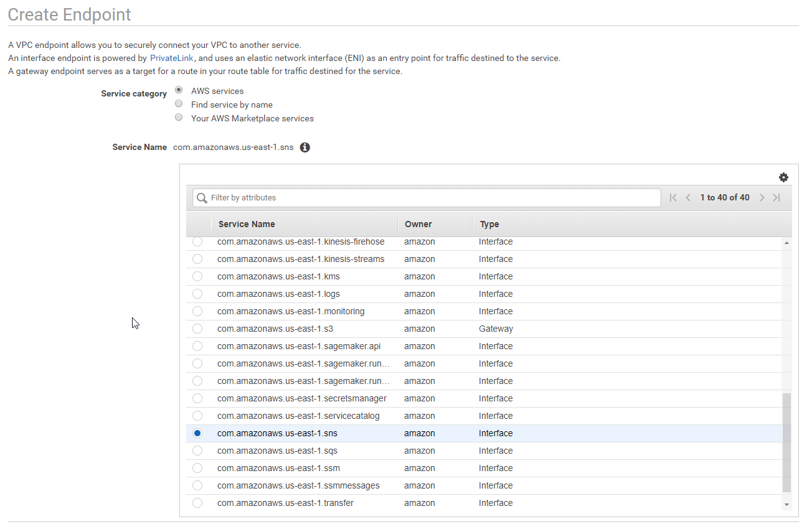This screenshot has height=524, width=812.
Task: Open the table settings gear icon
Action: click(783, 177)
